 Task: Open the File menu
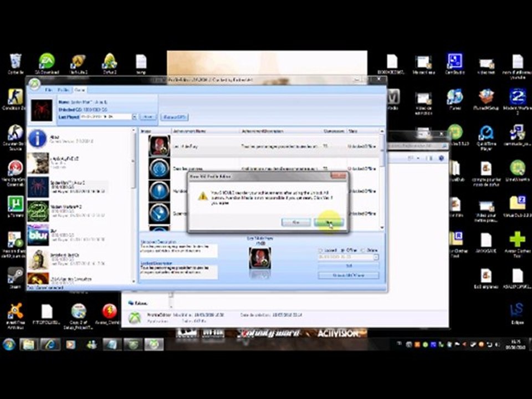click(49, 90)
